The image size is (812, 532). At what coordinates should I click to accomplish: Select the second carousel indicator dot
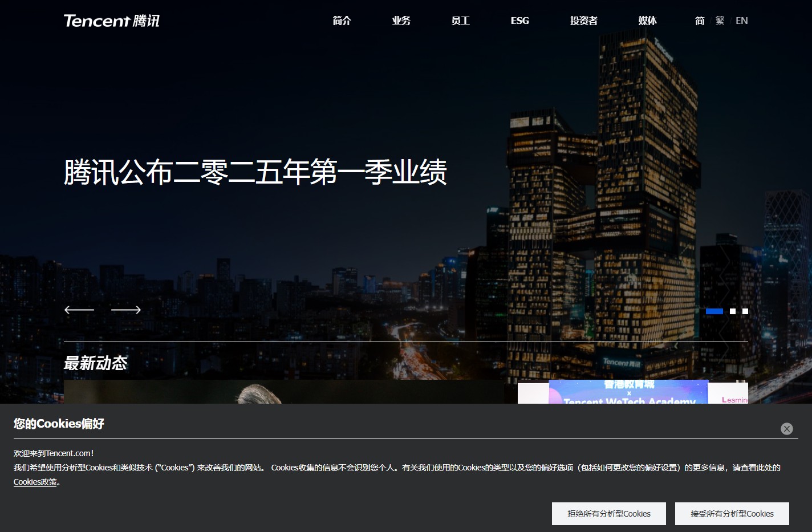tap(733, 311)
